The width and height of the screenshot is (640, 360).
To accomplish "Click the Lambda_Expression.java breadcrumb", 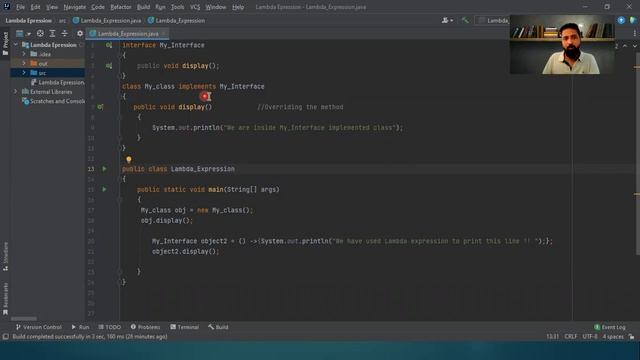I will [x=107, y=20].
